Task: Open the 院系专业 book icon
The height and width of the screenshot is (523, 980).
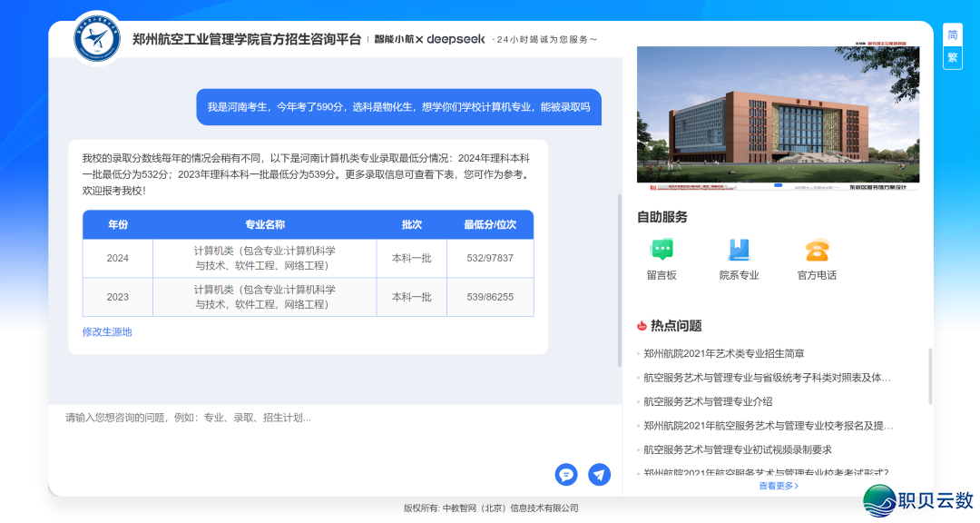Action: [x=739, y=250]
